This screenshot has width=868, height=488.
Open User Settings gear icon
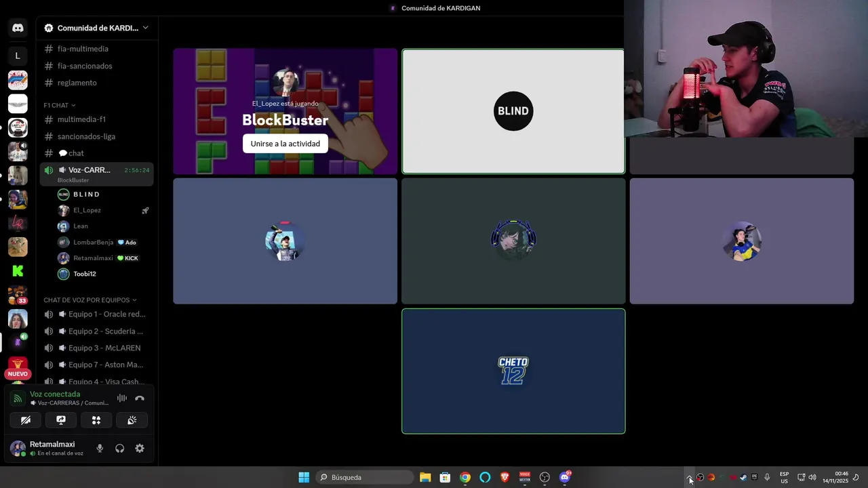tap(140, 448)
